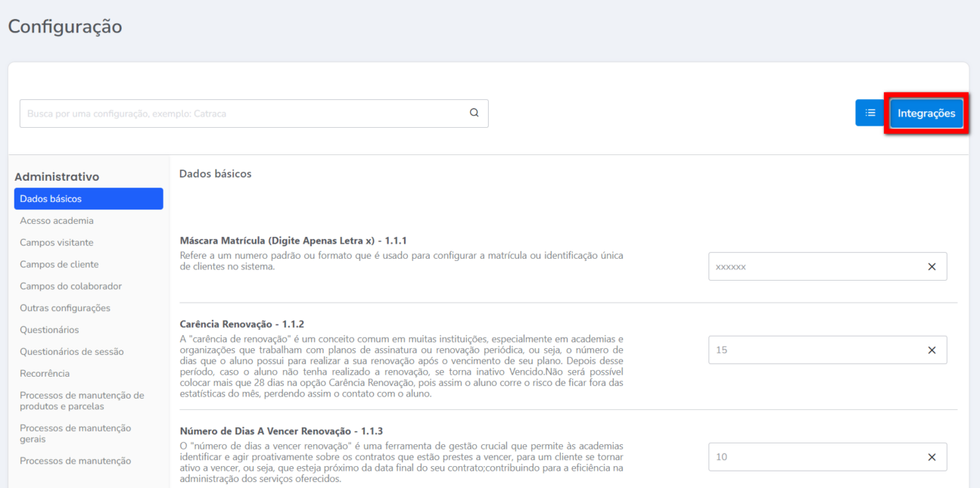The height and width of the screenshot is (488, 980).
Task: Clear the Carência Renovação value with X
Action: click(932, 350)
